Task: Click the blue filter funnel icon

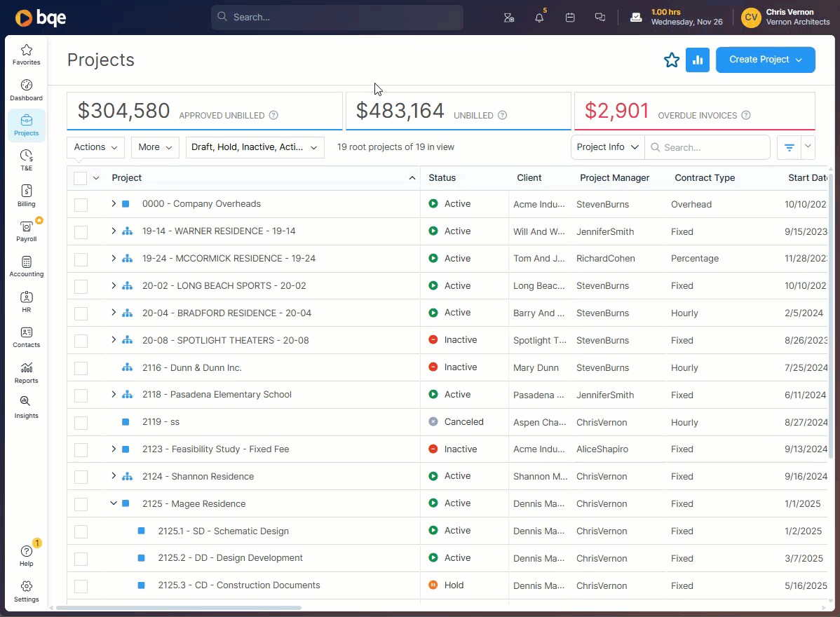Action: coord(790,147)
